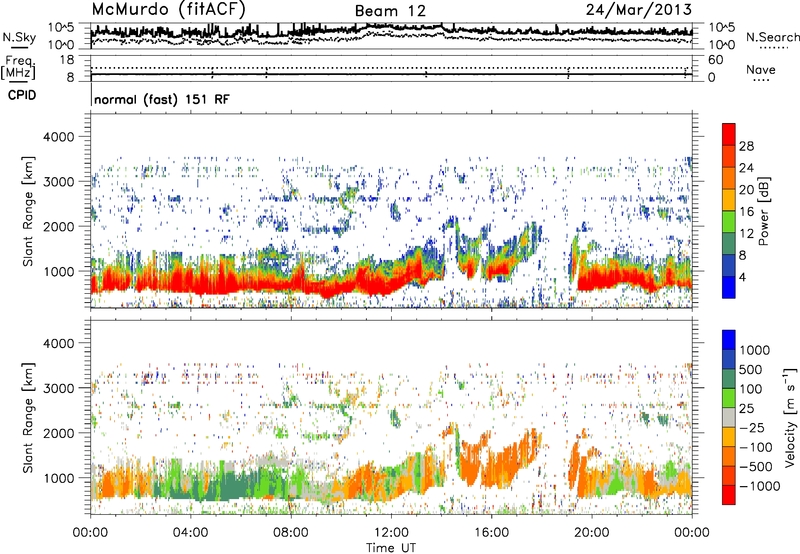Click the gray band on Velocity color bar
Image resolution: width=800 pixels, height=554 pixels.
pos(729,418)
